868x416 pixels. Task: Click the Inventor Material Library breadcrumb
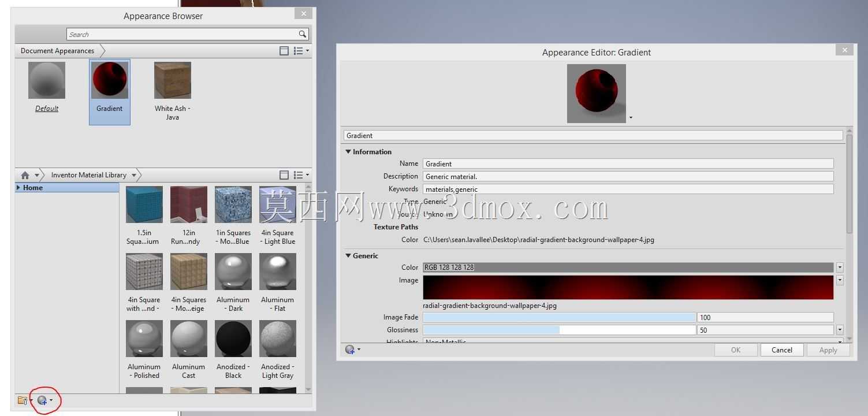pos(88,175)
